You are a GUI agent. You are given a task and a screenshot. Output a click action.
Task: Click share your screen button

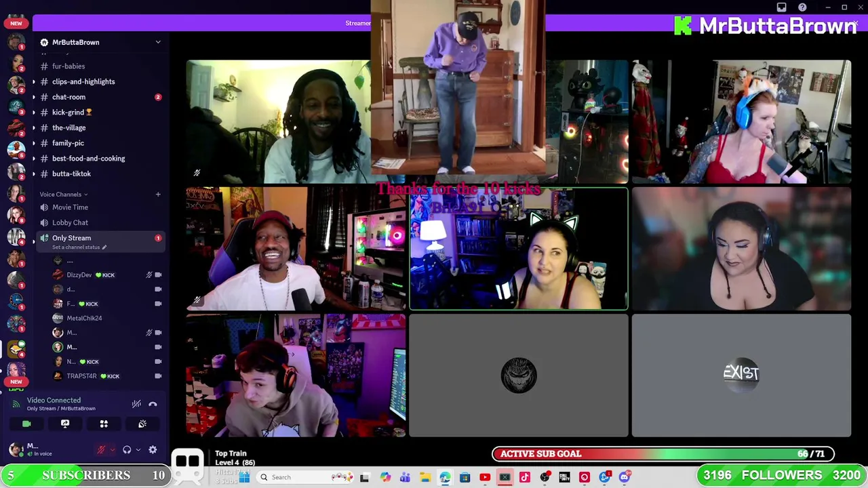[65, 424]
